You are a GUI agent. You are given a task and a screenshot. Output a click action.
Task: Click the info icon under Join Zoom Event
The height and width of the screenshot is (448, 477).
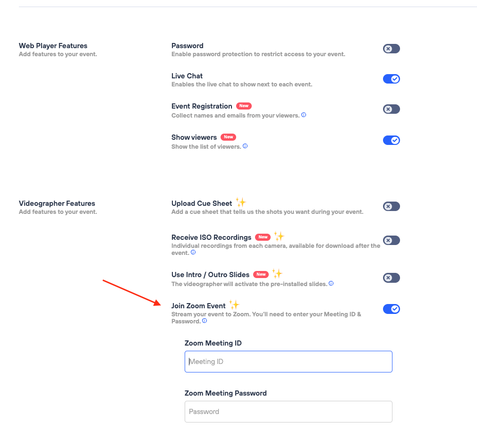click(204, 321)
